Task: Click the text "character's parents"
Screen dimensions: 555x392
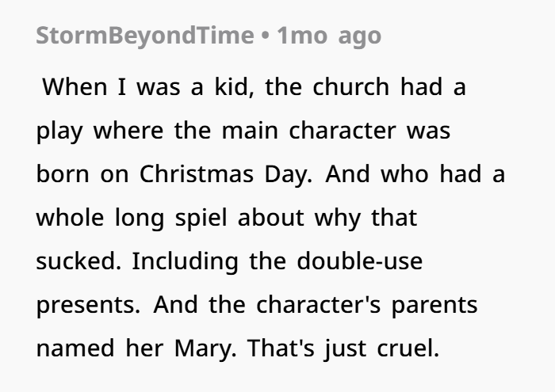Action: (x=366, y=305)
